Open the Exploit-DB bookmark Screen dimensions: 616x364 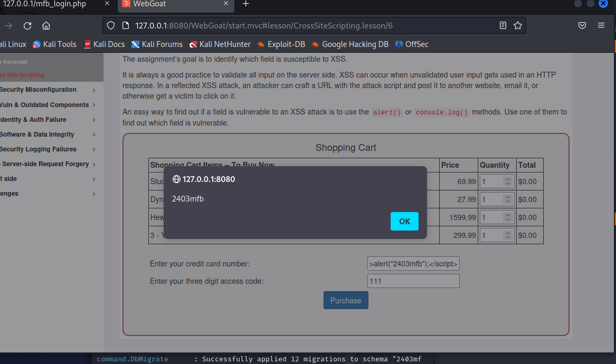tap(281, 44)
